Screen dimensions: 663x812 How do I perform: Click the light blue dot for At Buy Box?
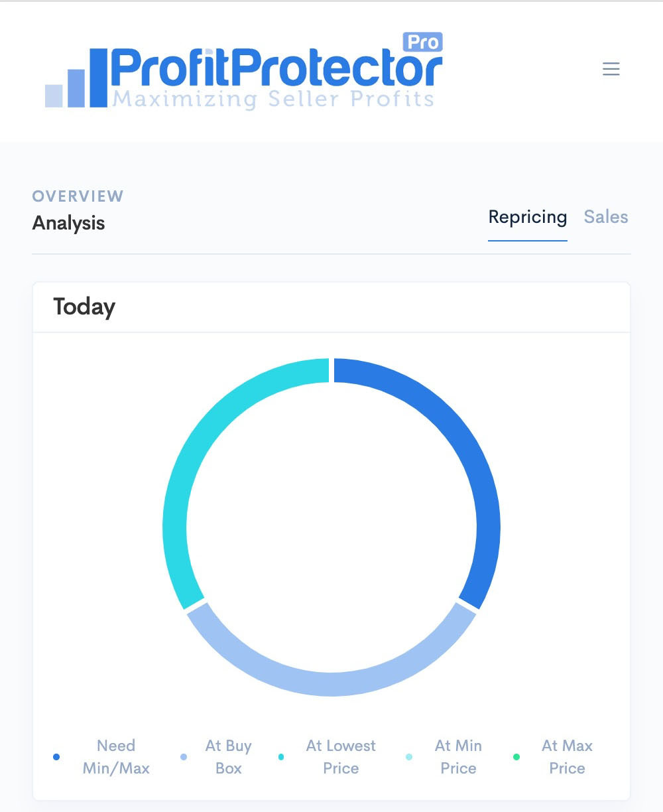(183, 756)
